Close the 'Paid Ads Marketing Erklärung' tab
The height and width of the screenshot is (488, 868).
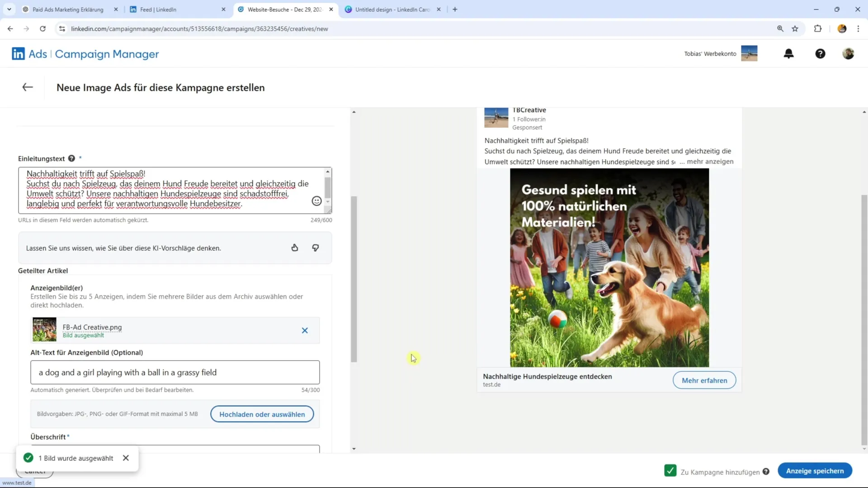[x=116, y=9]
